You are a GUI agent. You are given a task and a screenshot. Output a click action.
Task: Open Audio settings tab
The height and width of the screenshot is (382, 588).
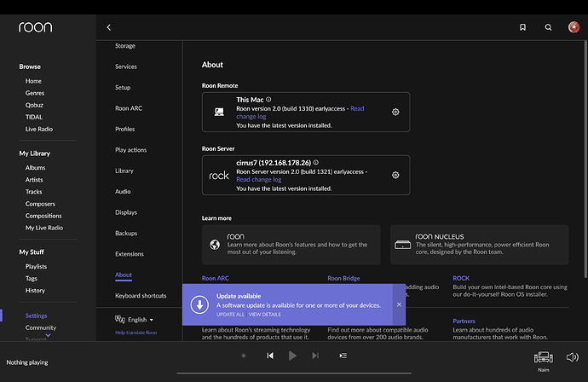coord(123,191)
